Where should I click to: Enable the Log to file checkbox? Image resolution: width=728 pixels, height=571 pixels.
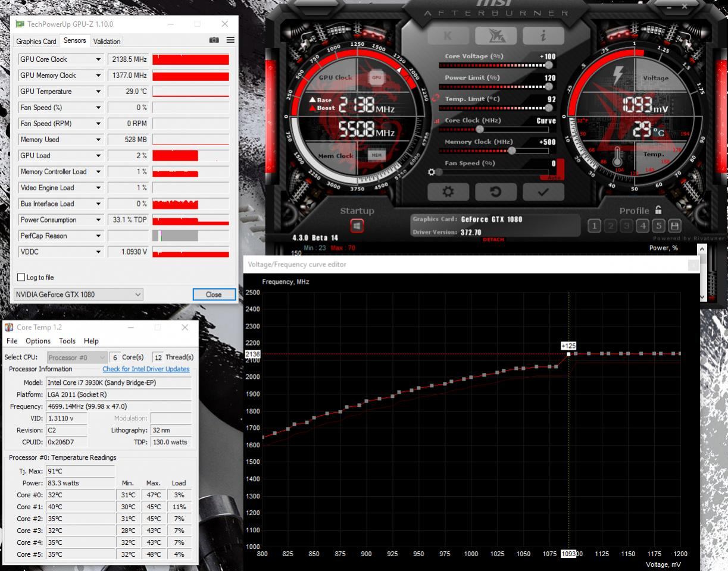21,277
